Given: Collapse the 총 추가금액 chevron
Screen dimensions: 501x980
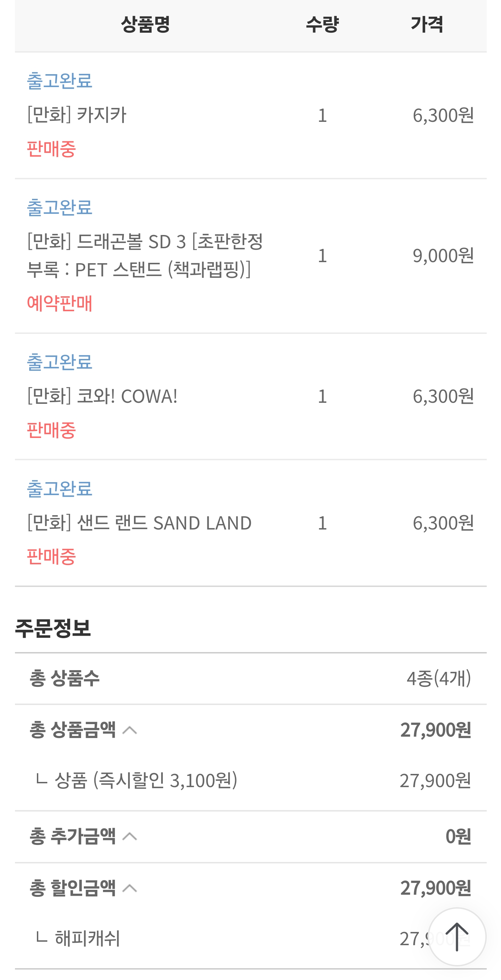Looking at the screenshot, I should (x=130, y=836).
